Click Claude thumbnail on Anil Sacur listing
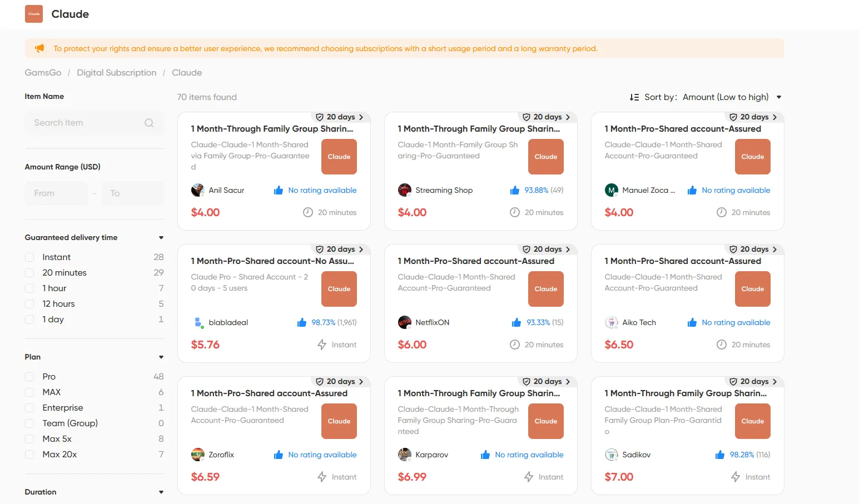Screen dimensions: 859x504 pos(339,157)
